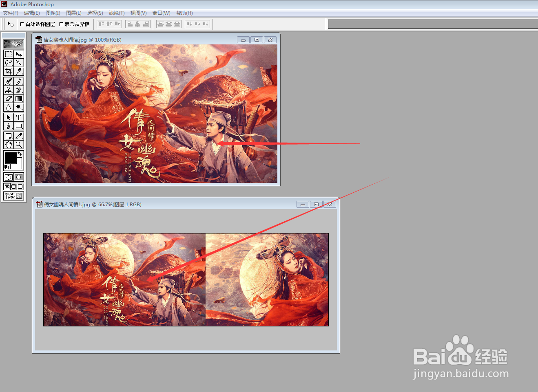Image resolution: width=538 pixels, height=392 pixels.
Task: Select the Slice tool
Action: tap(19, 71)
